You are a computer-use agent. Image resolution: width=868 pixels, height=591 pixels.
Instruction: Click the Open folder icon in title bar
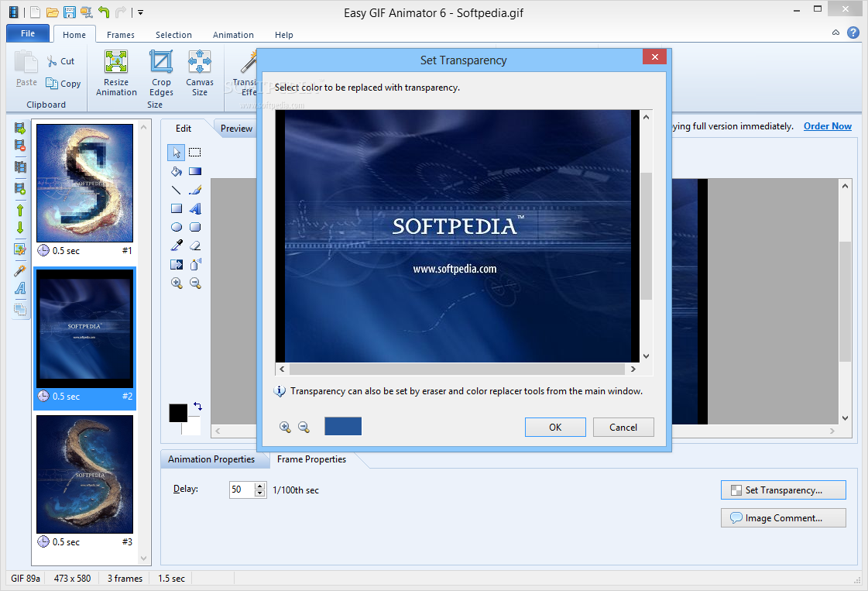pyautogui.click(x=52, y=12)
